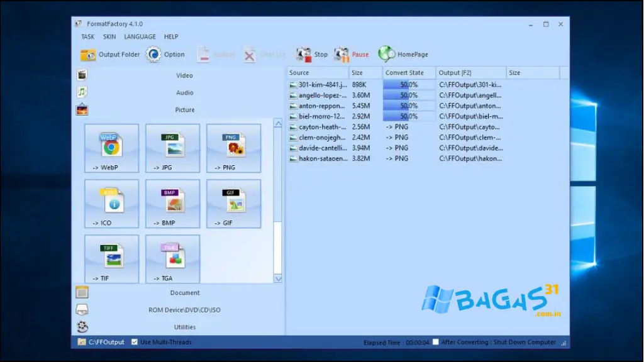This screenshot has width=644, height=362.
Task: Open the LANGUAGE menu
Action: (140, 36)
